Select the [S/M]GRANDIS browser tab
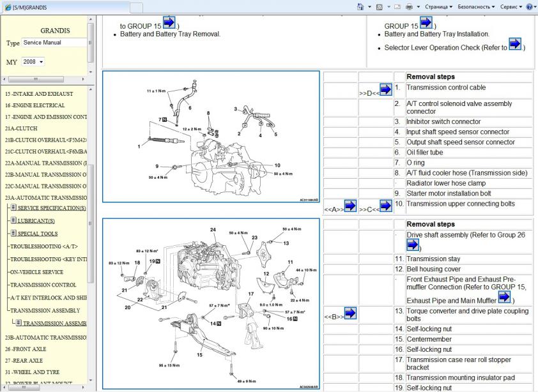Image resolution: width=538 pixels, height=392 pixels. (x=65, y=7)
